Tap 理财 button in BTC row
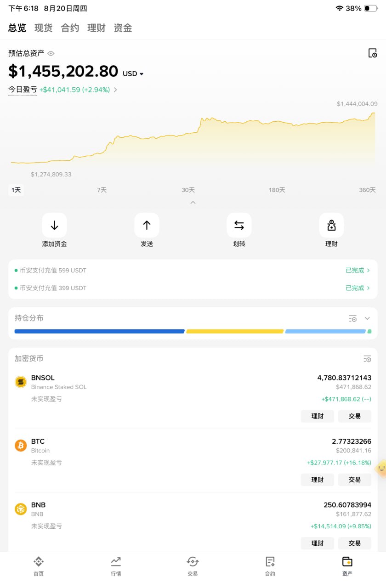The width and height of the screenshot is (386, 588). (x=318, y=480)
